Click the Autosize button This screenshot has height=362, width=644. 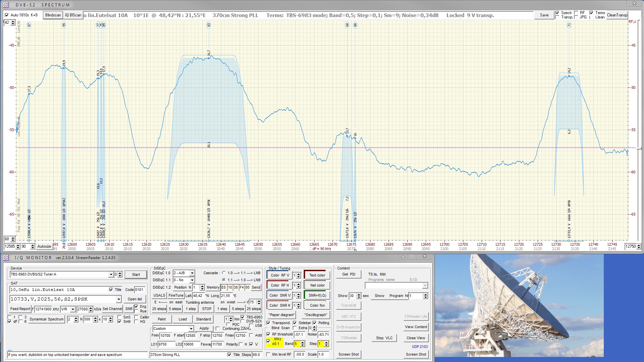coord(44,246)
